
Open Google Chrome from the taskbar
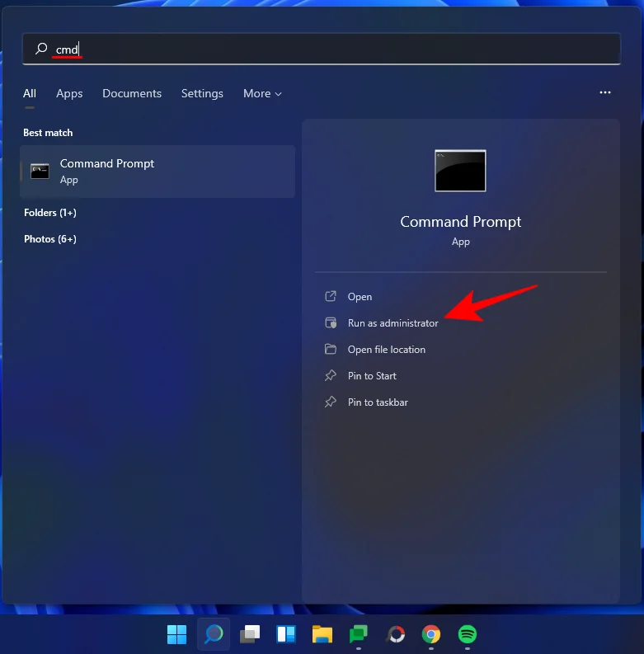[431, 634]
